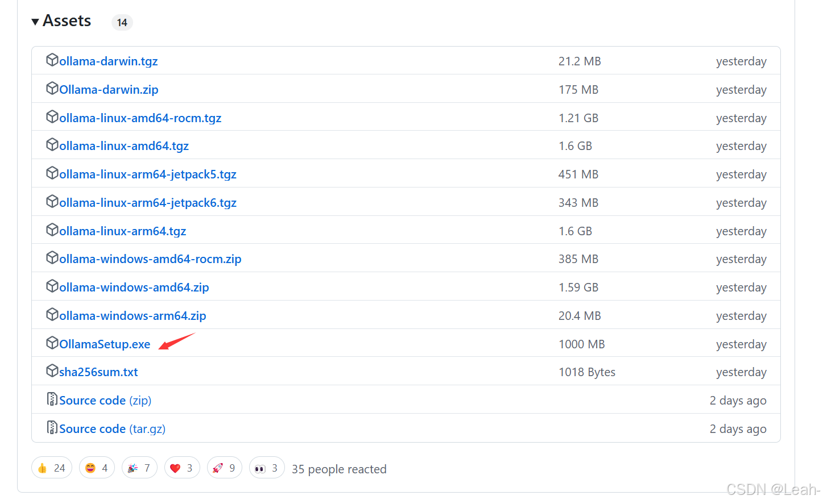Download Ollama-darwin.zip

109,90
